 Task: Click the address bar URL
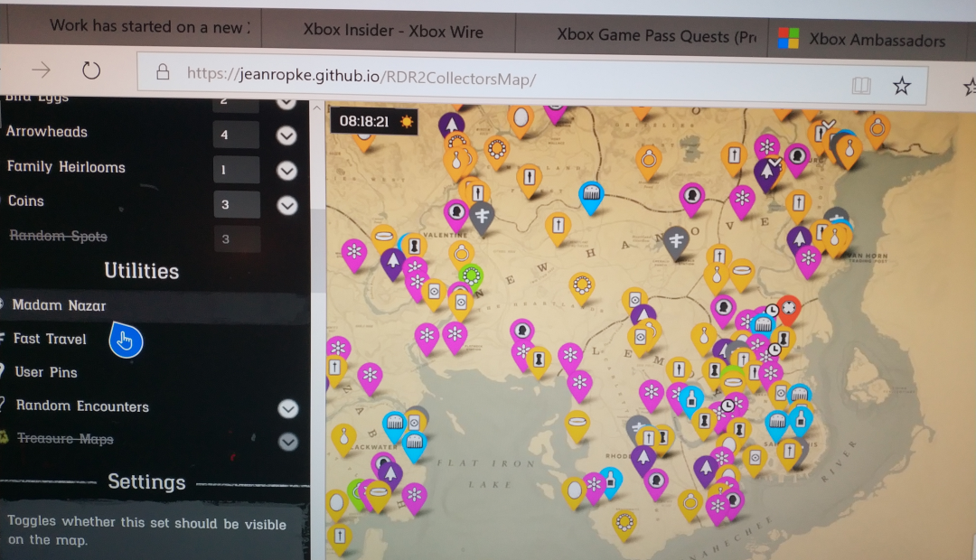pos(361,76)
